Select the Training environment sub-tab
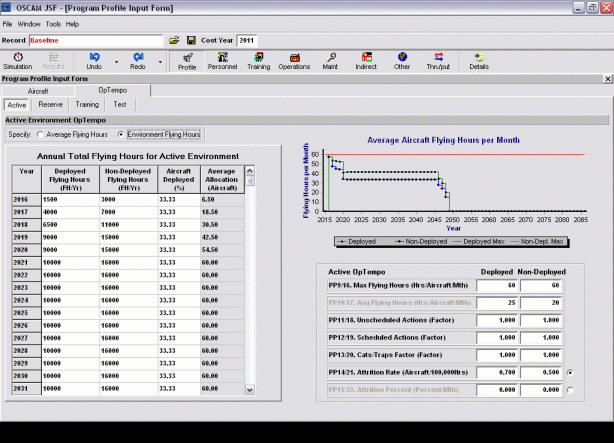Screen dimensions: 614x443 coord(87,105)
